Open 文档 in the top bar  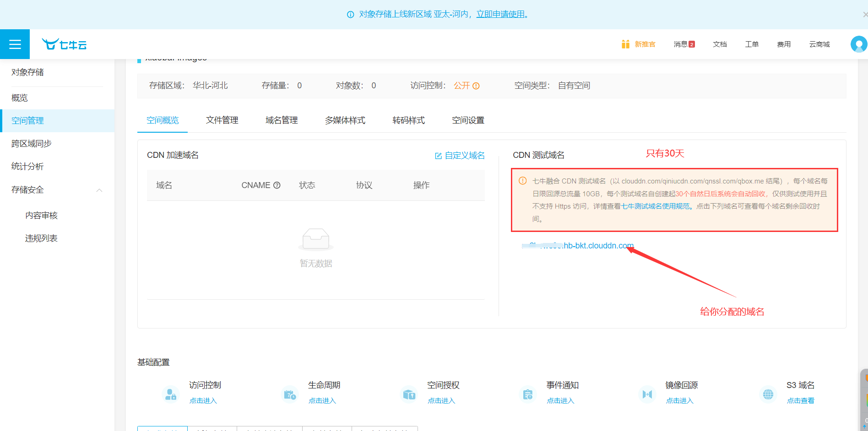720,44
